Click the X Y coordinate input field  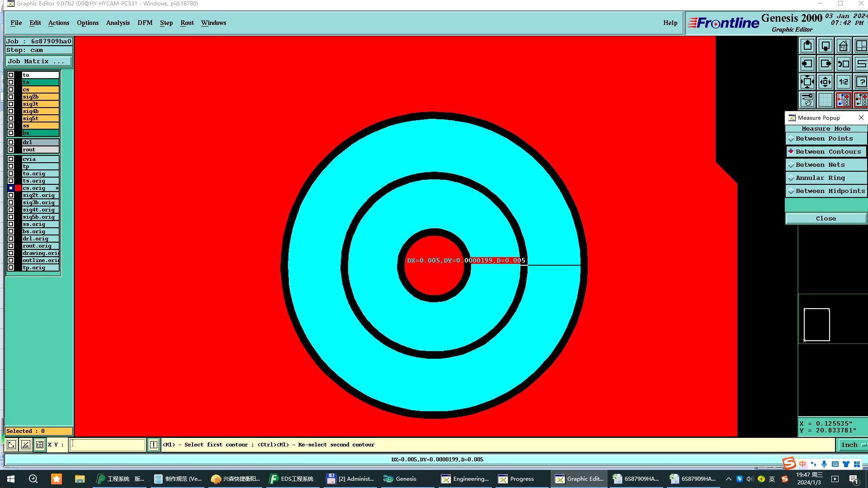click(108, 445)
